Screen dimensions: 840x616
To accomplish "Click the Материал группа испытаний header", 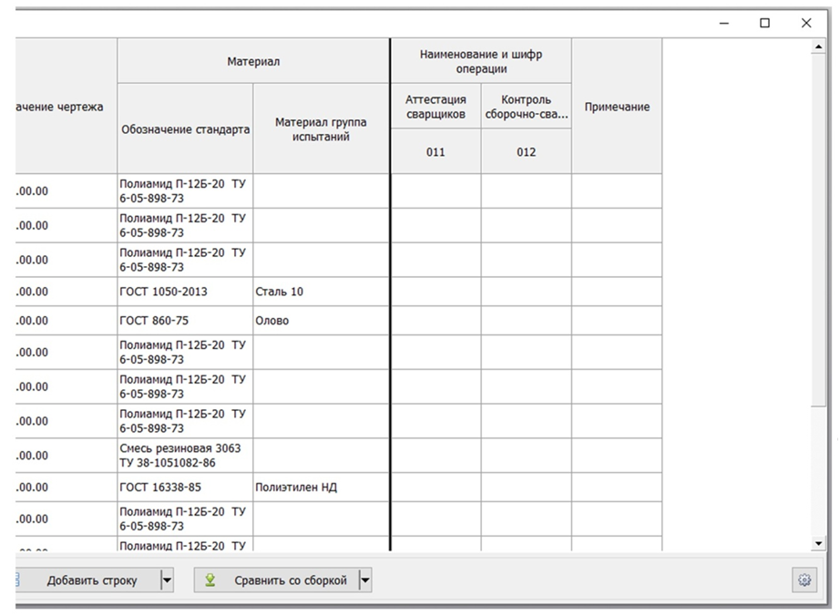I will 321,129.
